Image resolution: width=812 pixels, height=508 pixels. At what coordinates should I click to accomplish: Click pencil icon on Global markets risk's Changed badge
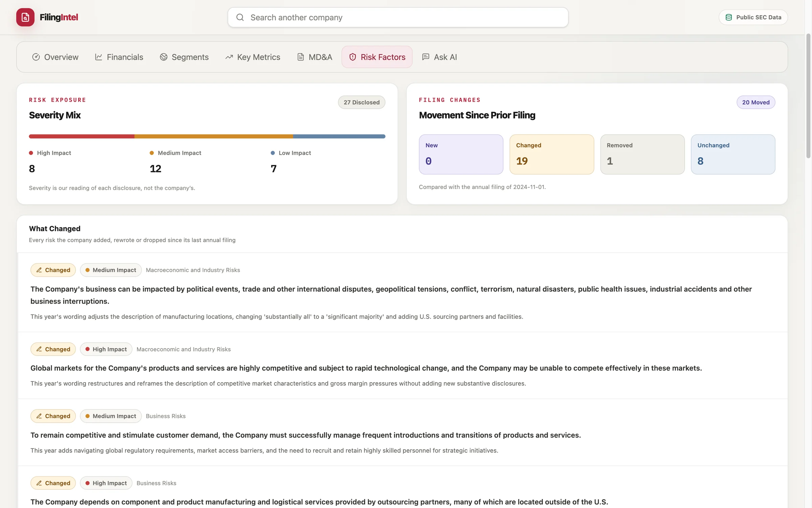[x=39, y=349]
